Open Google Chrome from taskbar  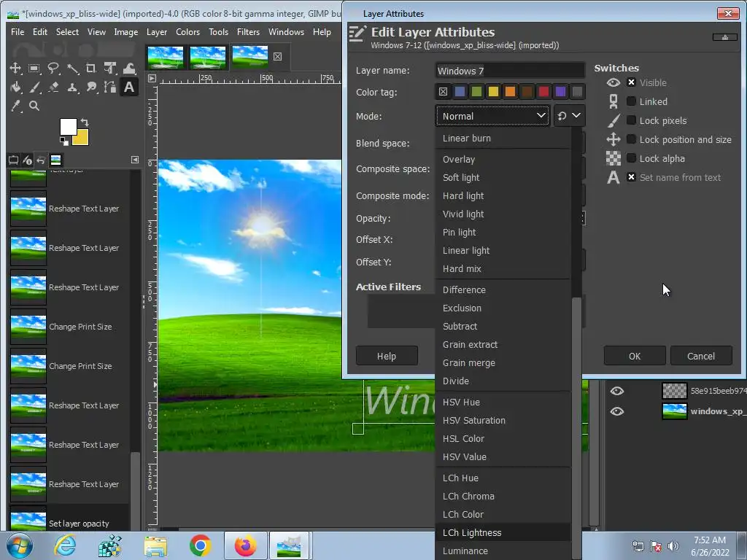[200, 545]
